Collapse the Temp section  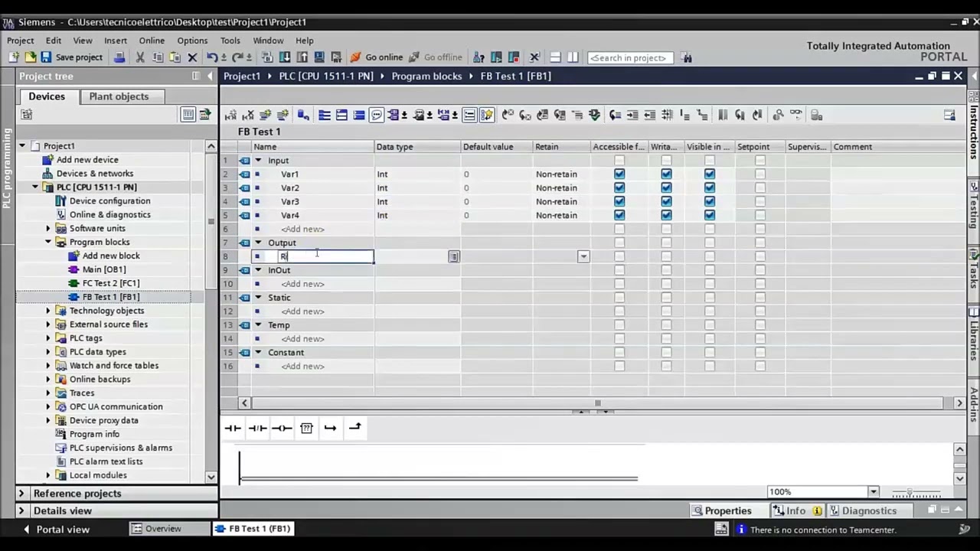[x=258, y=325]
